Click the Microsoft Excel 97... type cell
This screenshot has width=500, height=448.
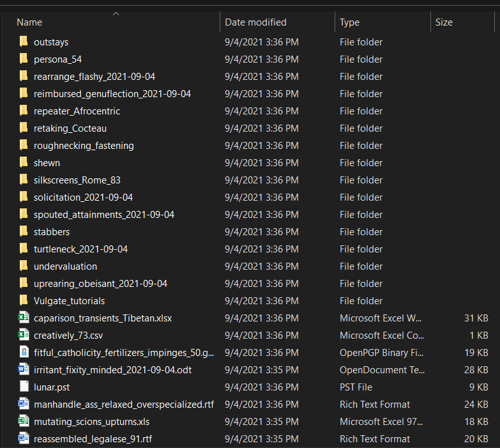tap(381, 422)
